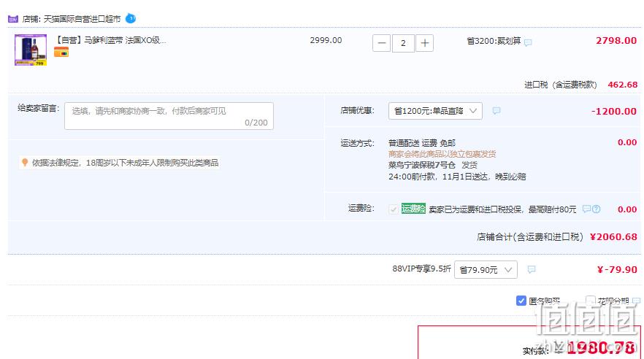Uncheck the 匿名购买 checkbox
This screenshot has width=644, height=359.
point(521,301)
